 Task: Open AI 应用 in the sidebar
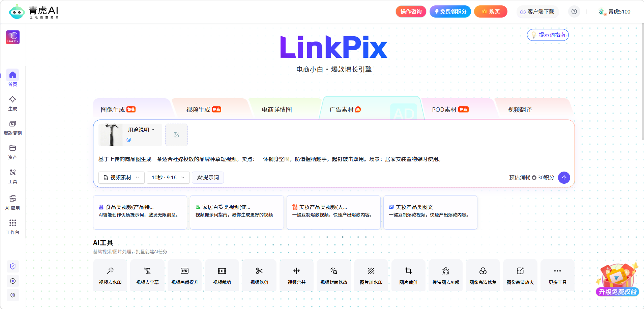pyautogui.click(x=13, y=203)
